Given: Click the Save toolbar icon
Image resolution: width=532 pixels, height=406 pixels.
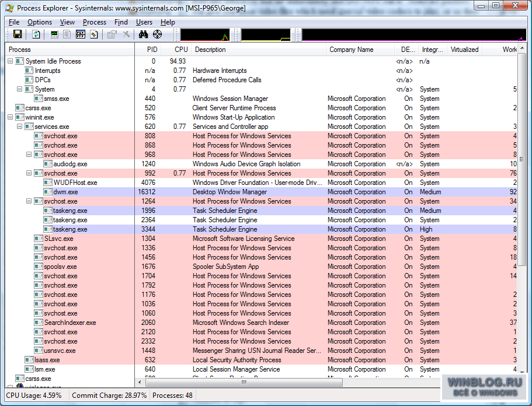Looking at the screenshot, I should tap(18, 34).
